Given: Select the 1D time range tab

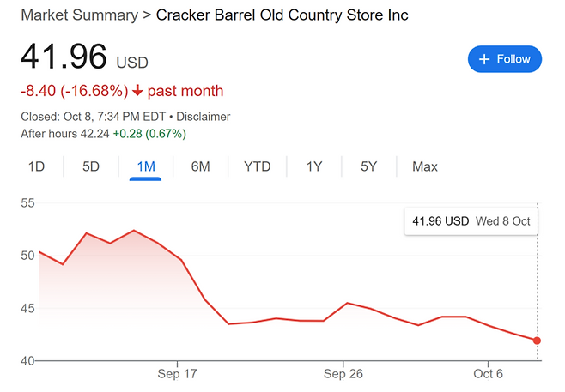Looking at the screenshot, I should coord(36,166).
